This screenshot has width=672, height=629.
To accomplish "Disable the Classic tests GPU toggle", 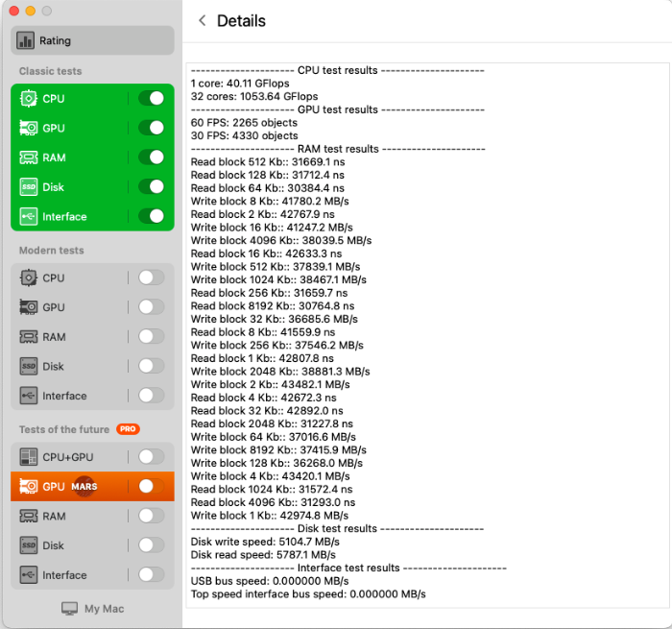I will click(152, 128).
